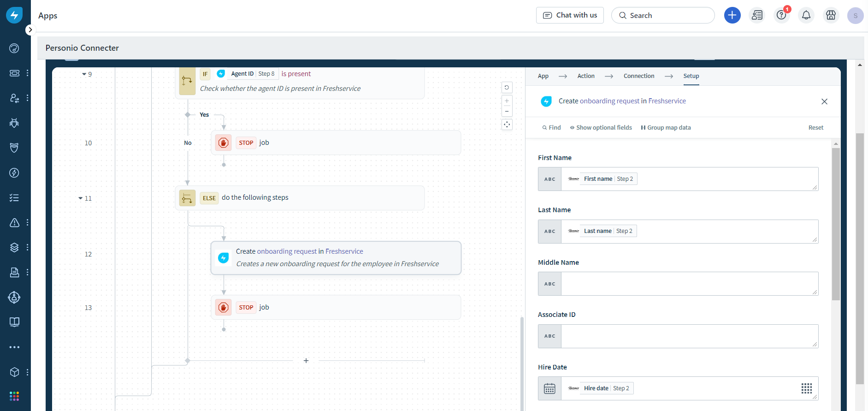Open the shield changes sidebar icon

[14, 148]
